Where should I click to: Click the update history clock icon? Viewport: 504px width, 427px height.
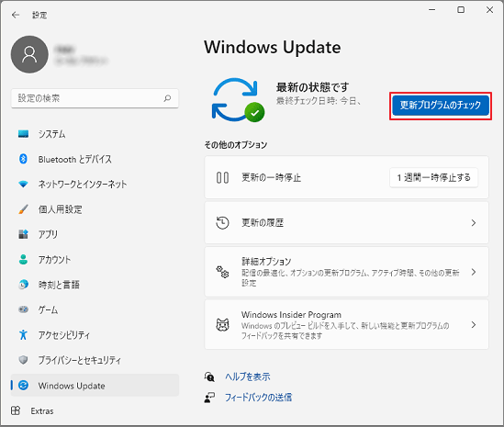click(x=222, y=223)
